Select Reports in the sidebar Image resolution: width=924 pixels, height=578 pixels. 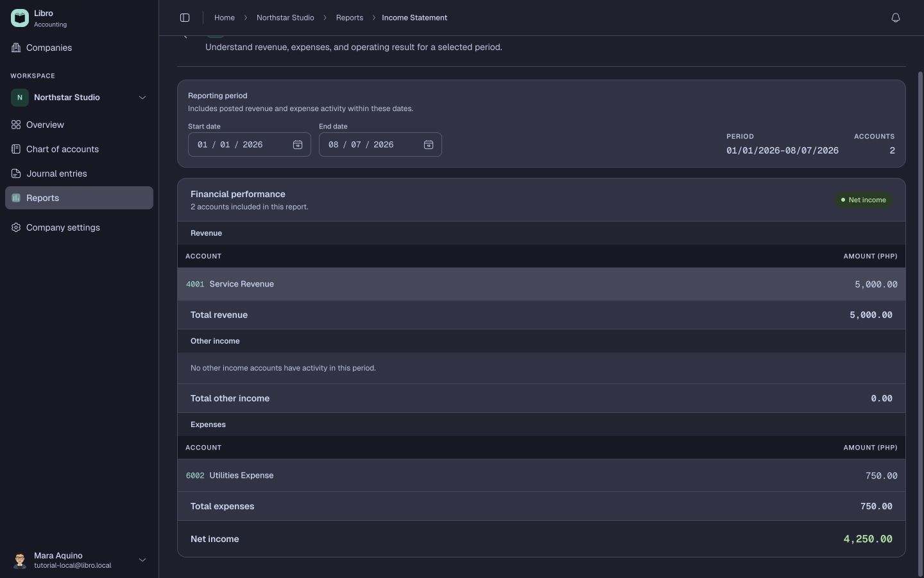point(79,198)
